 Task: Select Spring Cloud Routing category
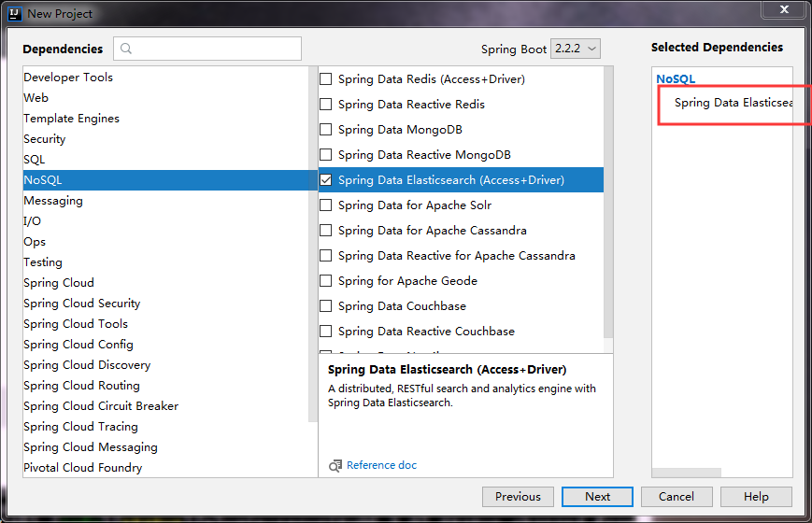(165, 386)
